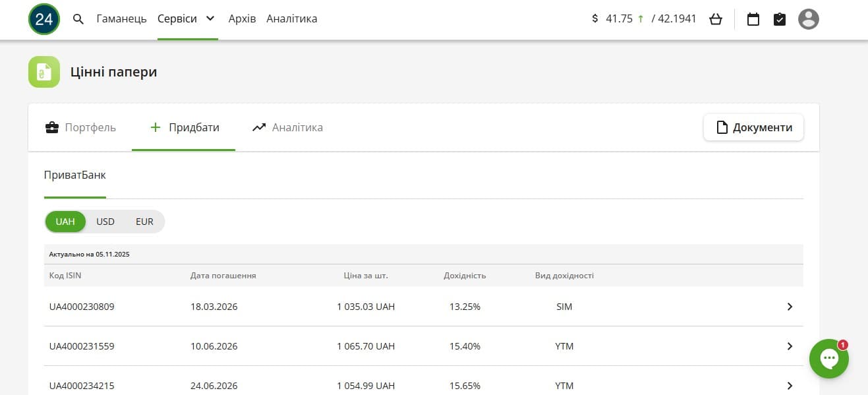The width and height of the screenshot is (868, 395).
Task: Open the Архів menu item
Action: pyautogui.click(x=242, y=19)
